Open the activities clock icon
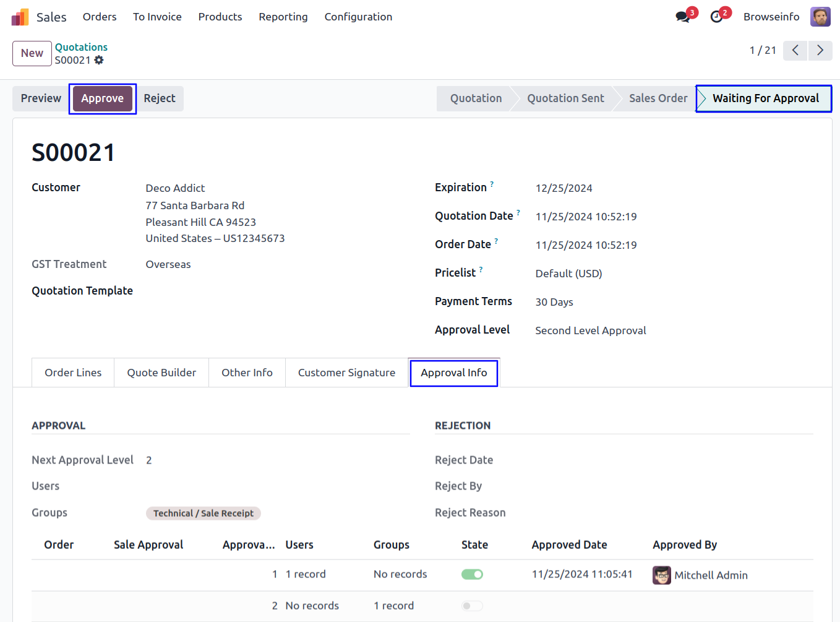The width and height of the screenshot is (840, 622). (x=716, y=17)
